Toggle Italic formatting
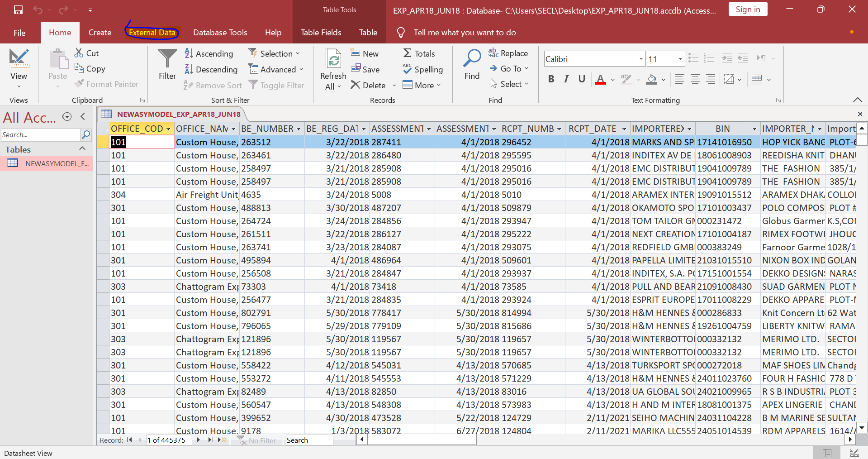 566,79
